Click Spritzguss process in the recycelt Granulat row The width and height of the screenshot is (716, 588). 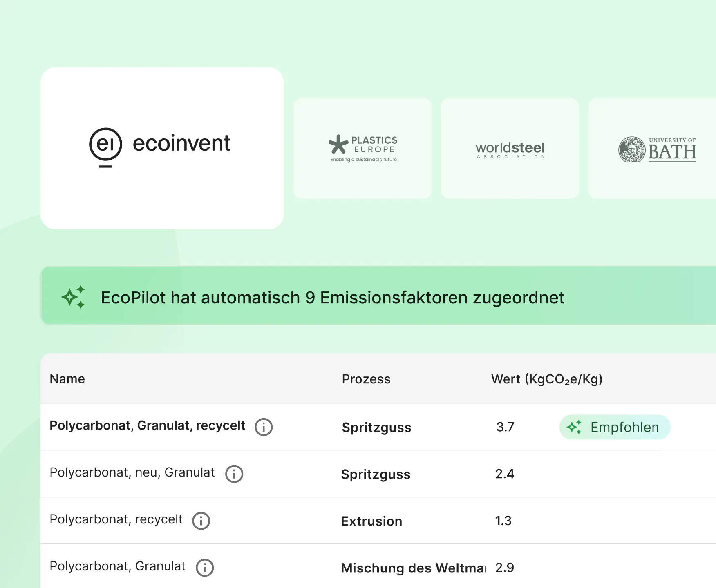[377, 428]
